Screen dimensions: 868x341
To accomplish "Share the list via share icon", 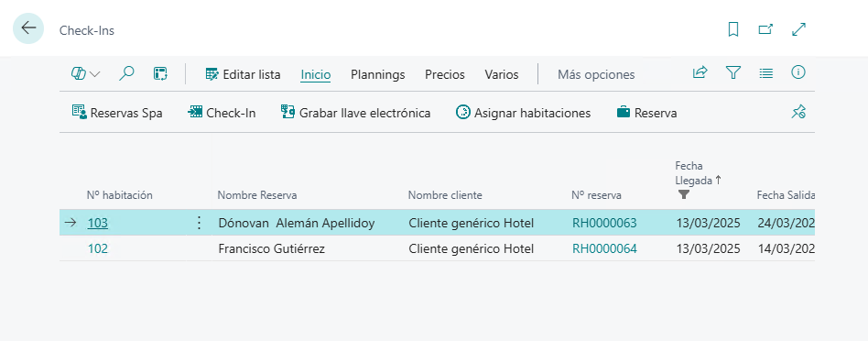I will pyautogui.click(x=700, y=72).
